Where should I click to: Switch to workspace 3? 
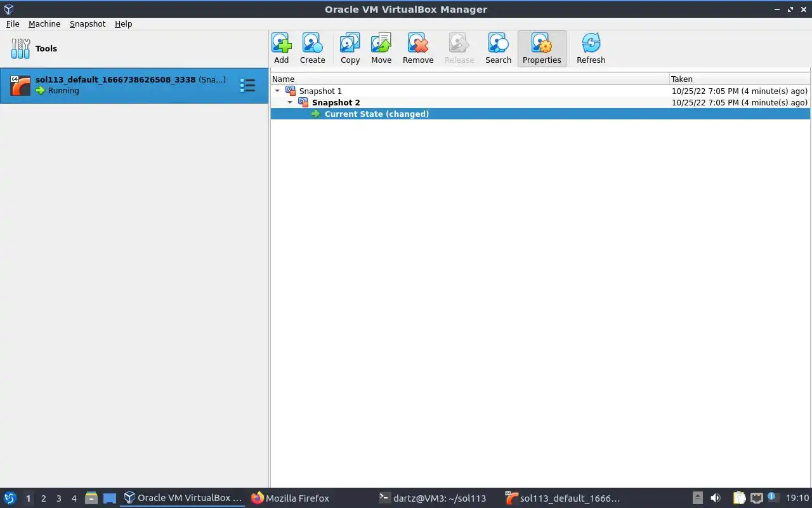[58, 498]
